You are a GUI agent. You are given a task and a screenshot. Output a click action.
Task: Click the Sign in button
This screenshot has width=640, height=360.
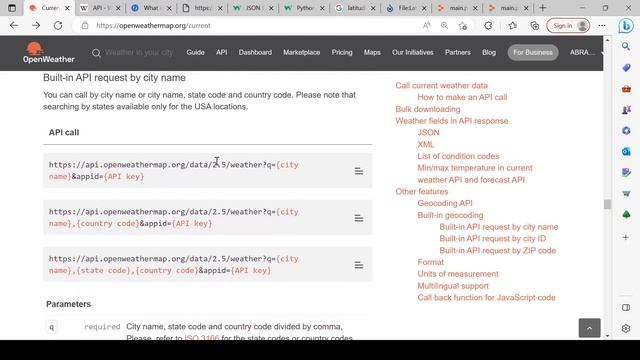pos(568,26)
